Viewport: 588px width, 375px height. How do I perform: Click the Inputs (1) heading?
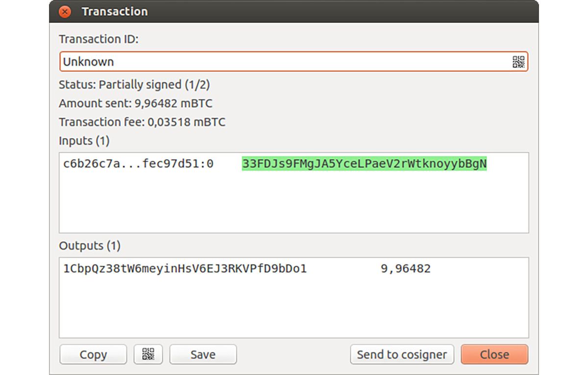84,141
